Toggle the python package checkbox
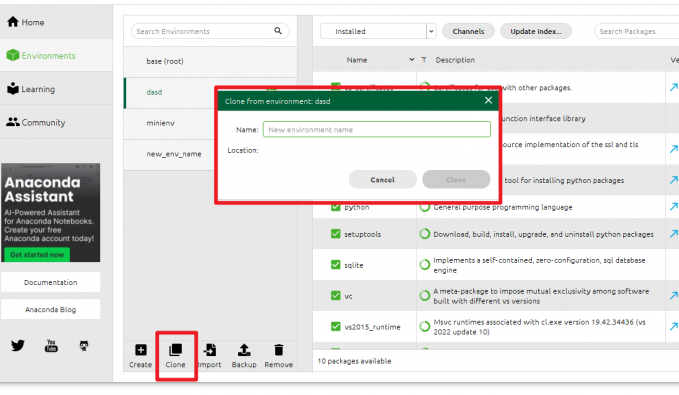 click(x=336, y=207)
